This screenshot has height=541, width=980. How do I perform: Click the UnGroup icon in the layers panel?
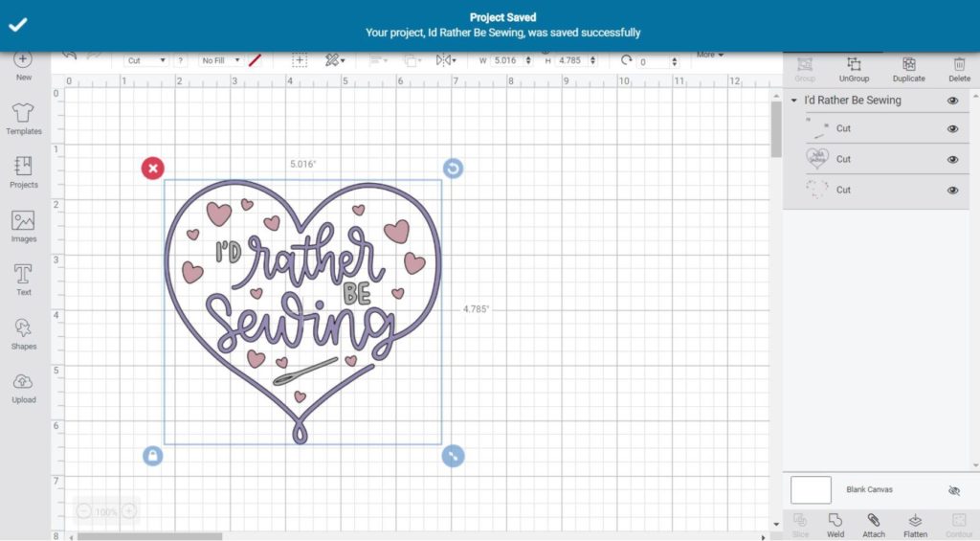854,70
